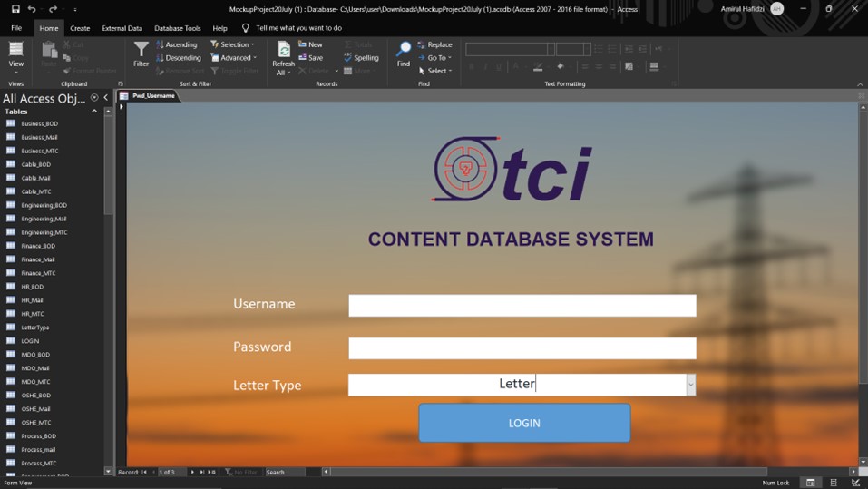Open Clipboard group dialog launcher
This screenshot has height=489, width=868.
(120, 84)
